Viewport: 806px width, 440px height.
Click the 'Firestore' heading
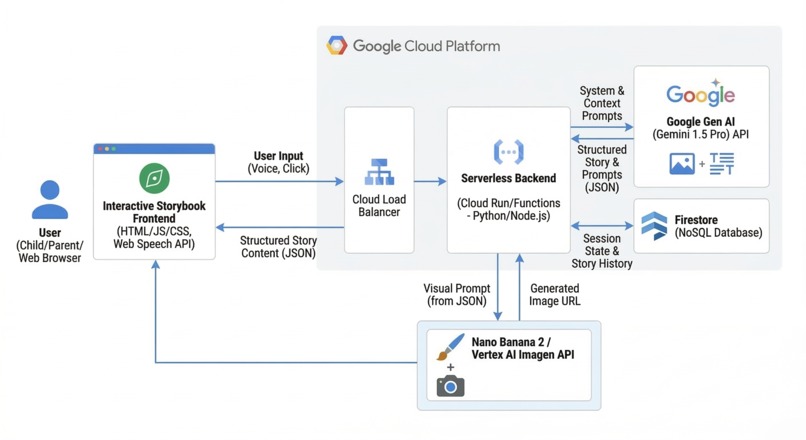(x=696, y=220)
